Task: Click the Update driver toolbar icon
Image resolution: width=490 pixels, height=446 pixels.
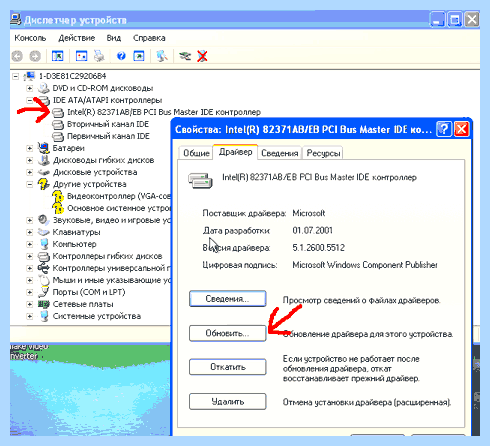Action: click(x=185, y=56)
